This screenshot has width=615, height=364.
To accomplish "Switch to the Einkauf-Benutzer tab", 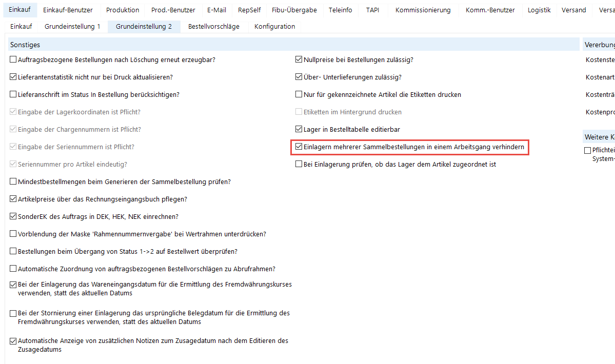I will 68,10.
